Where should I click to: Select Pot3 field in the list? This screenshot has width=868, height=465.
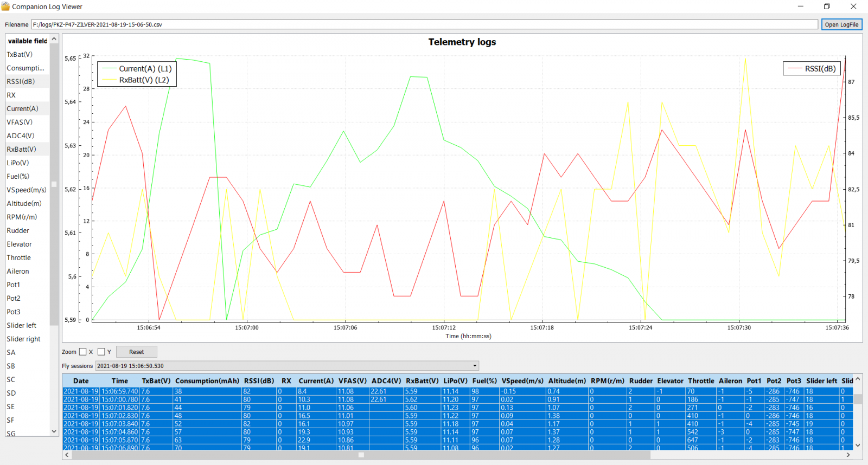(27, 312)
